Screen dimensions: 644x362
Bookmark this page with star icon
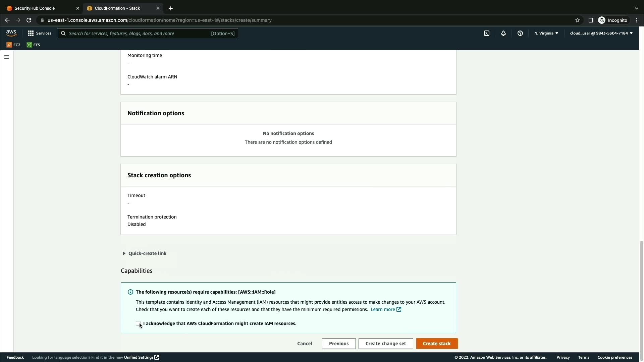[578, 20]
